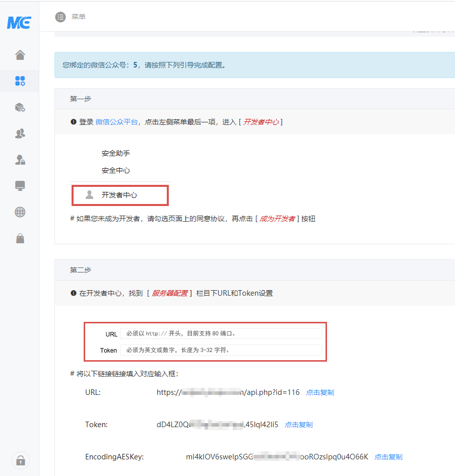Click the 将以下链接链接填入对应输入框 text
Image resolution: width=455 pixels, height=476 pixels.
click(x=124, y=374)
